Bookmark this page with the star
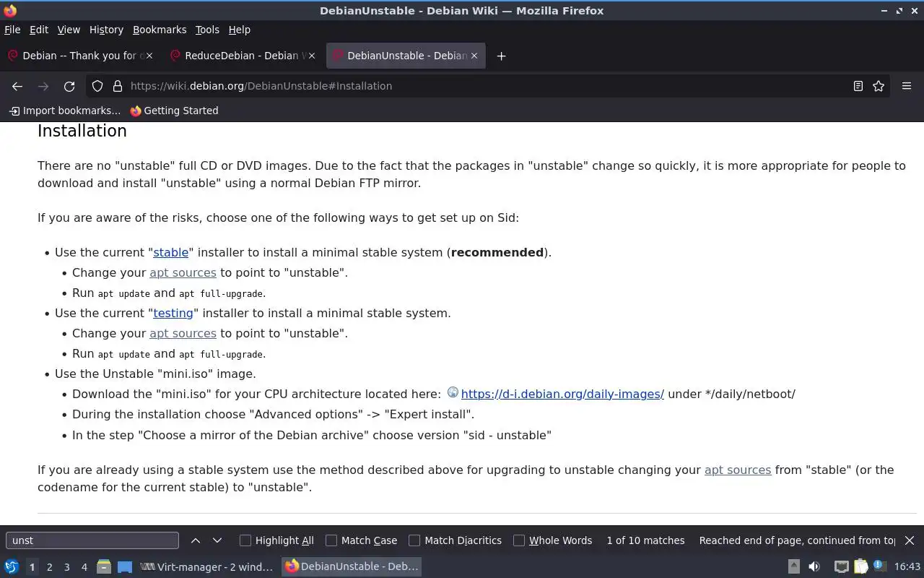The image size is (924, 578). point(879,86)
